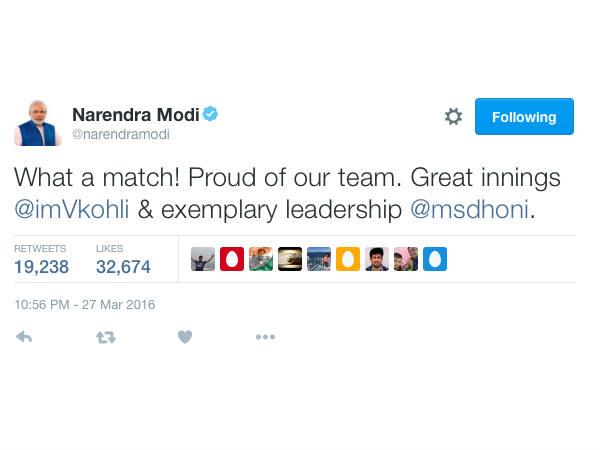
Task: Retweet this tweet using the retweet icon
Action: click(x=105, y=337)
